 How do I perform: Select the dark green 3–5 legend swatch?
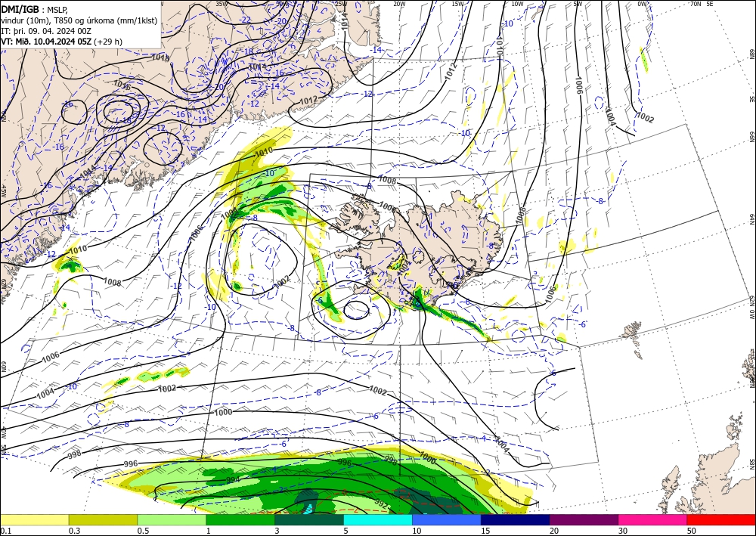click(309, 519)
